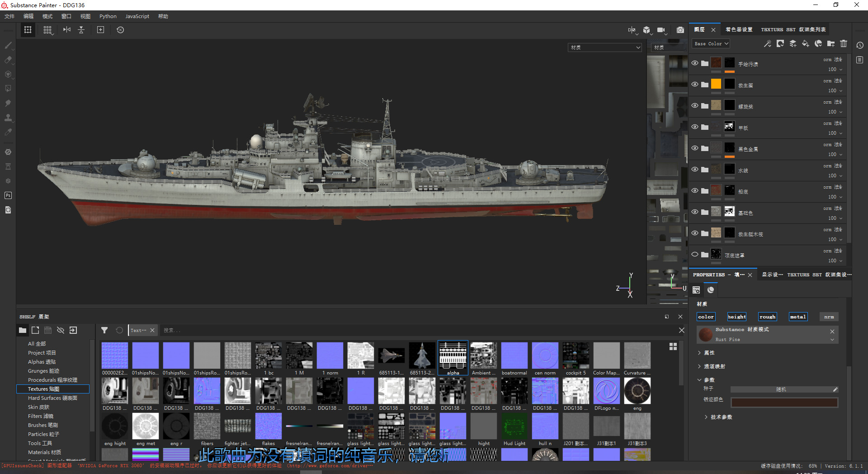Add a new paint layer icon
Screen dimensions: 868x474
pyautogui.click(x=793, y=44)
